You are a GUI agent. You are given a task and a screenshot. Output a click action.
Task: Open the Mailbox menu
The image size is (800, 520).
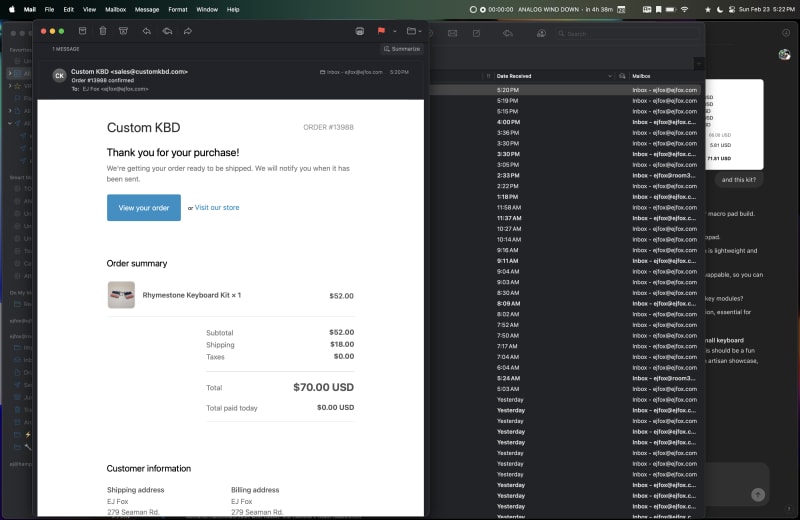coord(115,9)
